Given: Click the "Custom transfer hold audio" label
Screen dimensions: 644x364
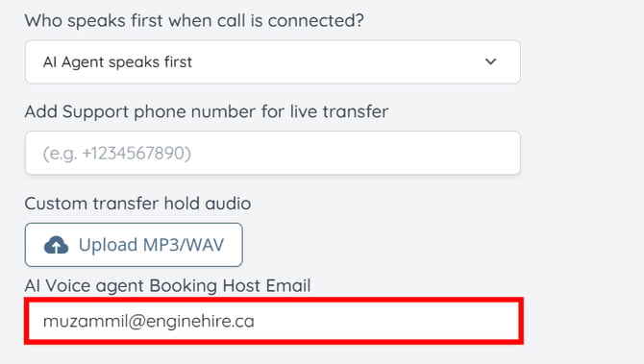Looking at the screenshot, I should [138, 204].
